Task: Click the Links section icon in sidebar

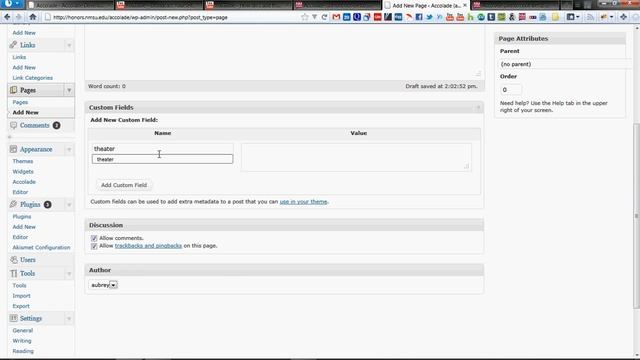Action: tap(13, 44)
